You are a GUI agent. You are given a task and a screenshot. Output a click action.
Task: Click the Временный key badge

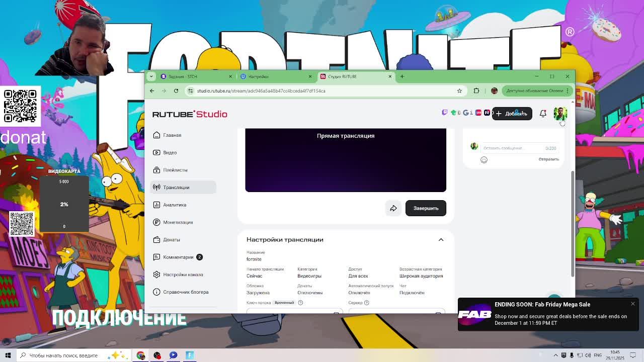click(284, 303)
